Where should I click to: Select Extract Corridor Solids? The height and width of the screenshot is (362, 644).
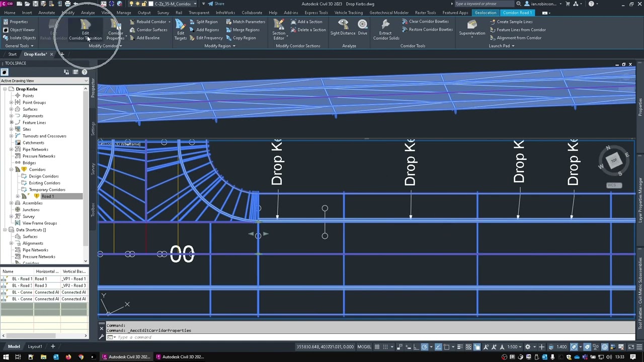tap(386, 30)
